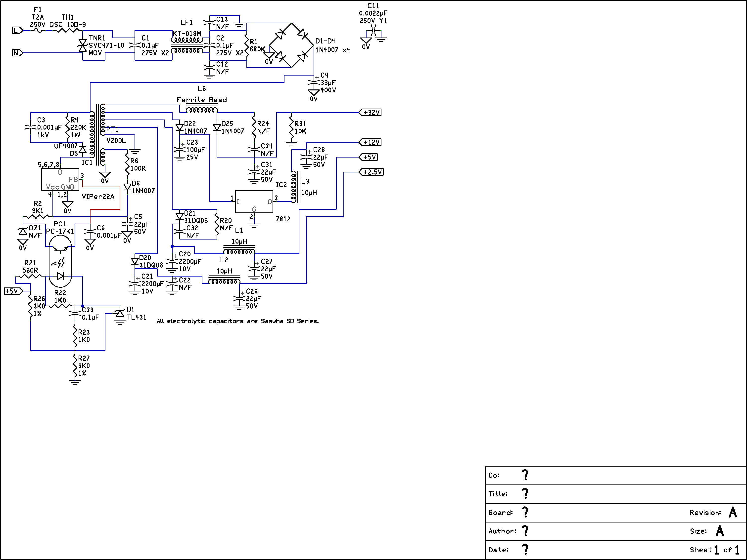
Task: Click the electrolytic capacitors Samwha note
Action: click(x=238, y=321)
